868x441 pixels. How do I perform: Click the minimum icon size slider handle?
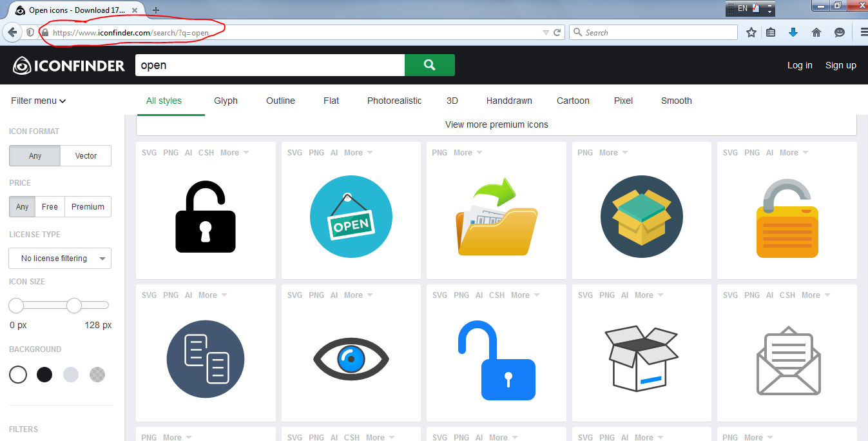(x=16, y=305)
